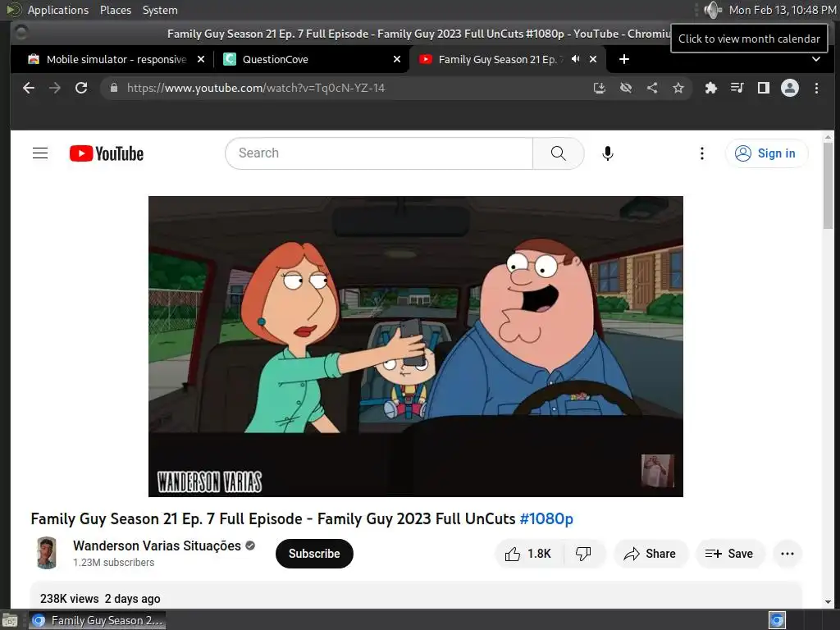The height and width of the screenshot is (630, 840).
Task: Click the address bar URL
Action: click(x=256, y=88)
